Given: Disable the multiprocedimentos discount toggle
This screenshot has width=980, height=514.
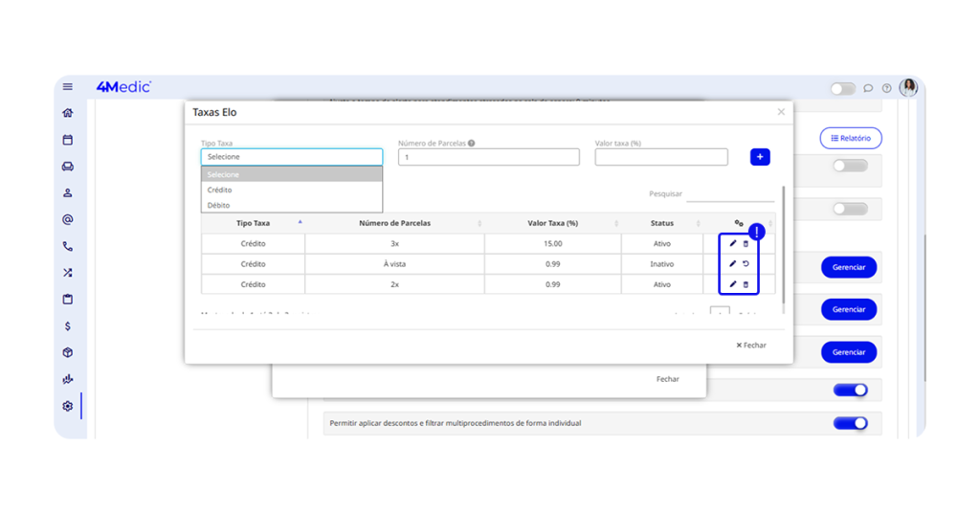Looking at the screenshot, I should 850,422.
